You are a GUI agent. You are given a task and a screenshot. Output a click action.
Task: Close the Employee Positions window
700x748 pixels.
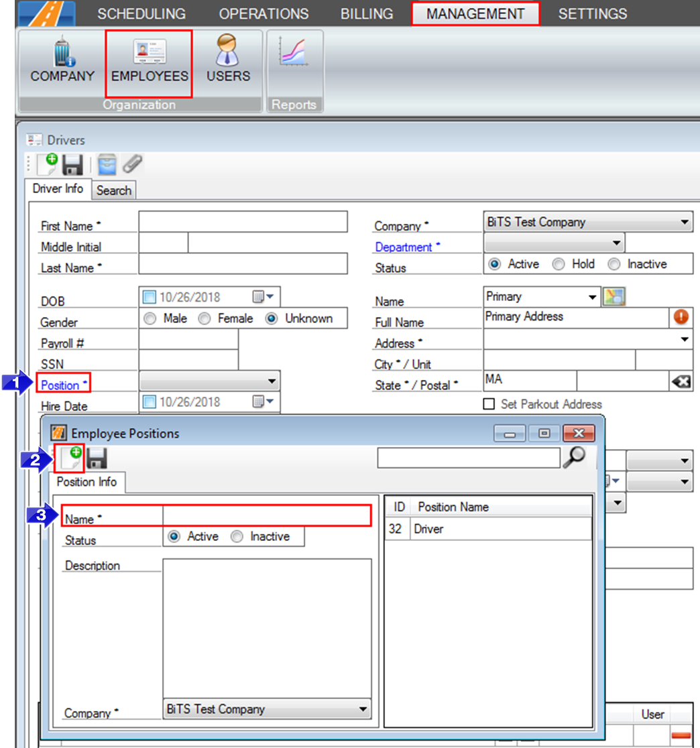point(579,433)
